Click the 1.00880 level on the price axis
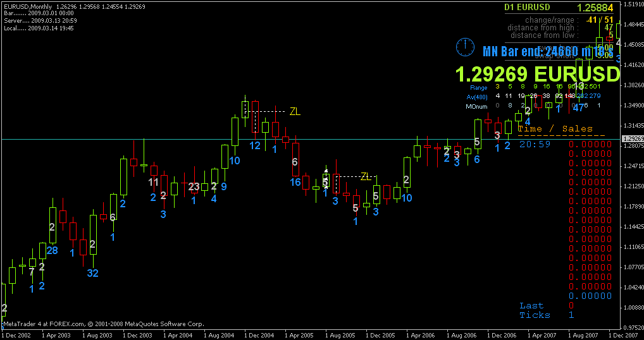The image size is (644, 340). click(634, 308)
